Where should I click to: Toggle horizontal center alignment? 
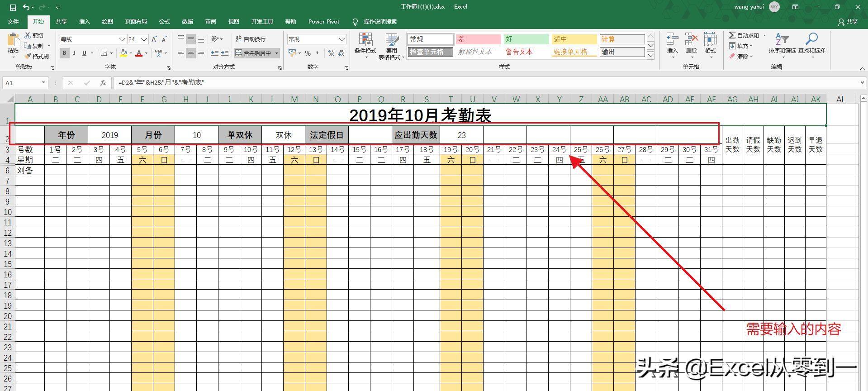tap(191, 53)
